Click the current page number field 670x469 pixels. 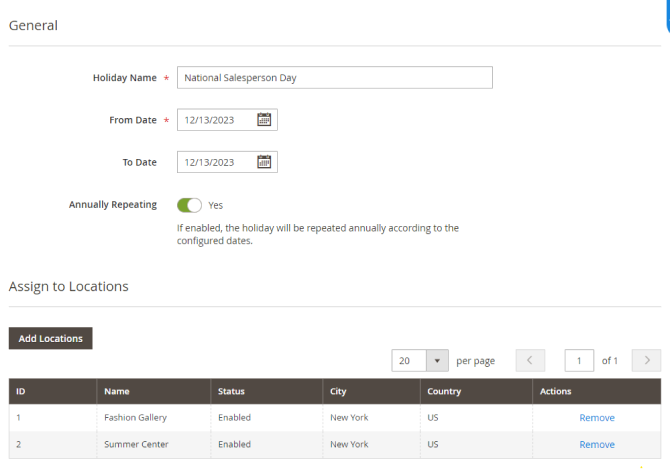pyautogui.click(x=579, y=360)
